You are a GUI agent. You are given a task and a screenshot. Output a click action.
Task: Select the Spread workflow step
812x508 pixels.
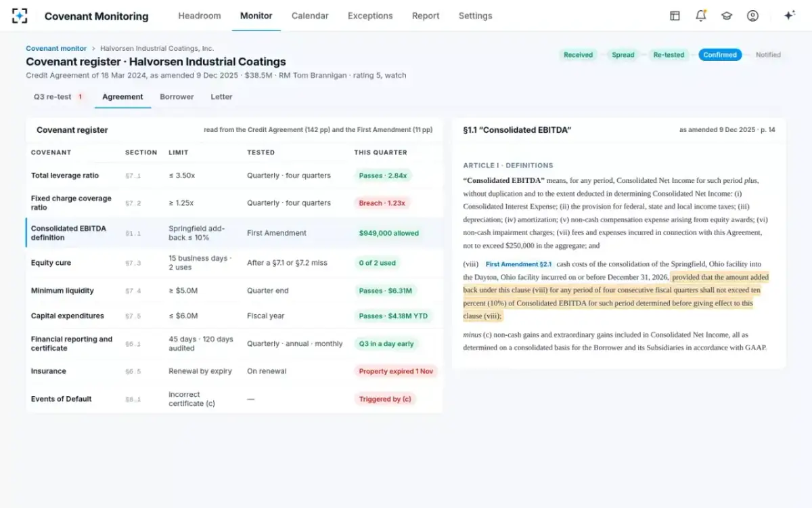623,55
